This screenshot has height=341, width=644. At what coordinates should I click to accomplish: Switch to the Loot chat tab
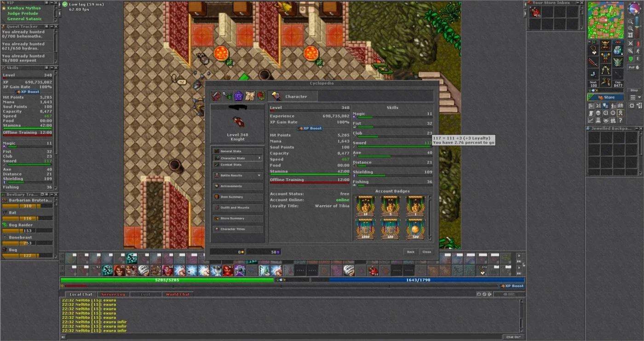[x=145, y=294]
